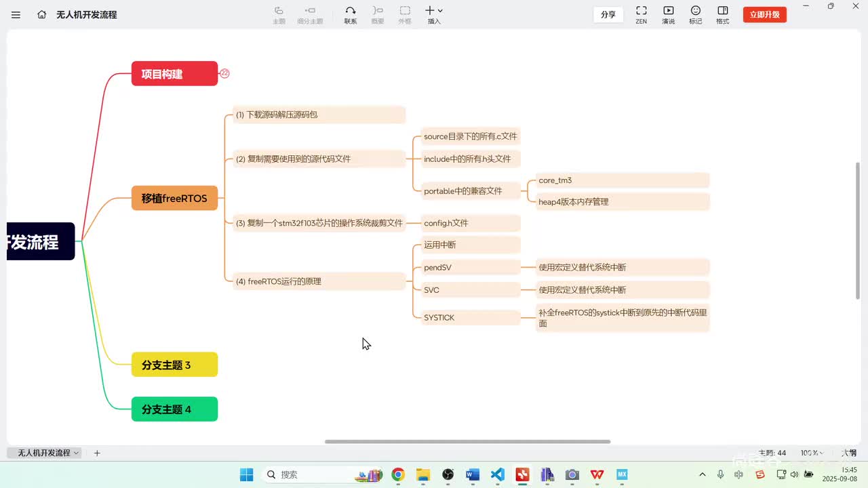The height and width of the screenshot is (488, 868).
Task: Add a subtopic with 子主题 tool
Action: [x=310, y=15]
